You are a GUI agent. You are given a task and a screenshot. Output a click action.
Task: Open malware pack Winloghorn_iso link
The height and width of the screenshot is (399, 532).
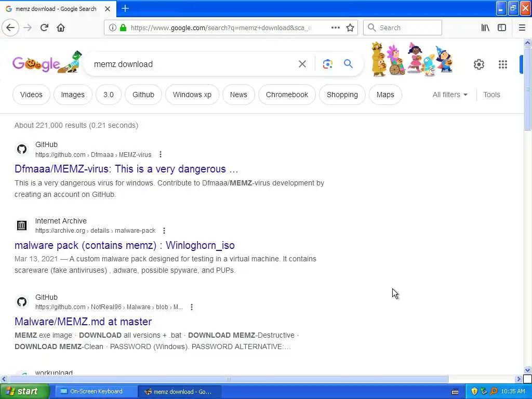click(125, 245)
